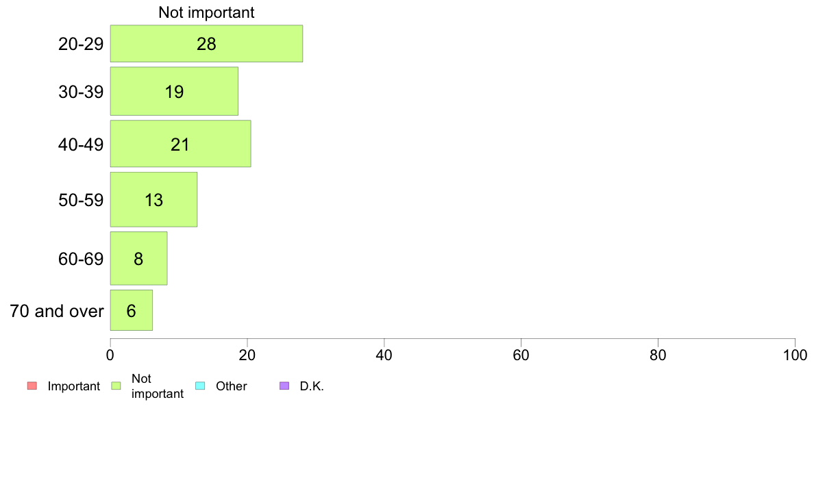This screenshot has width=814, height=504.
Task: Click the green Not important legend swatch
Action: click(116, 386)
